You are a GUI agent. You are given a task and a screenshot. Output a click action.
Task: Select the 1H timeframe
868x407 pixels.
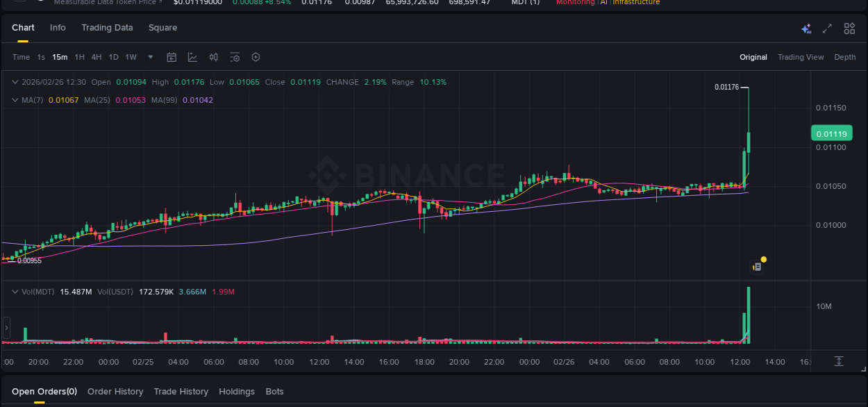pyautogui.click(x=78, y=57)
